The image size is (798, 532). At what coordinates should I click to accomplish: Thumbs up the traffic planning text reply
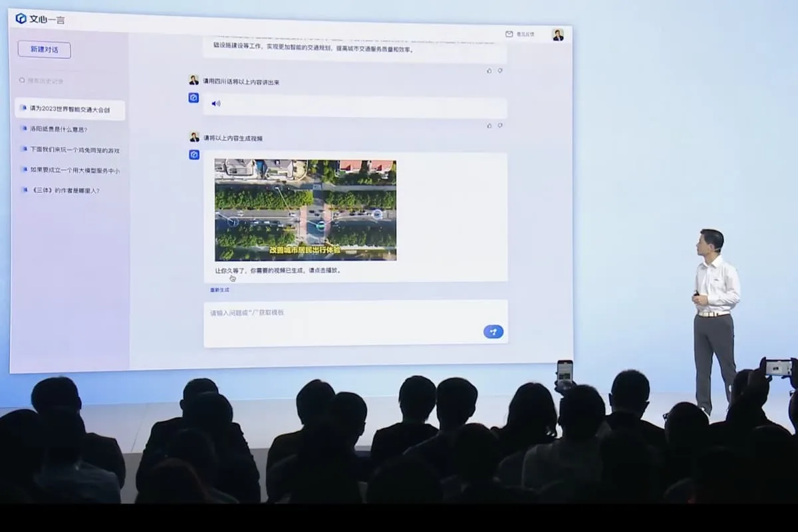[x=489, y=70]
